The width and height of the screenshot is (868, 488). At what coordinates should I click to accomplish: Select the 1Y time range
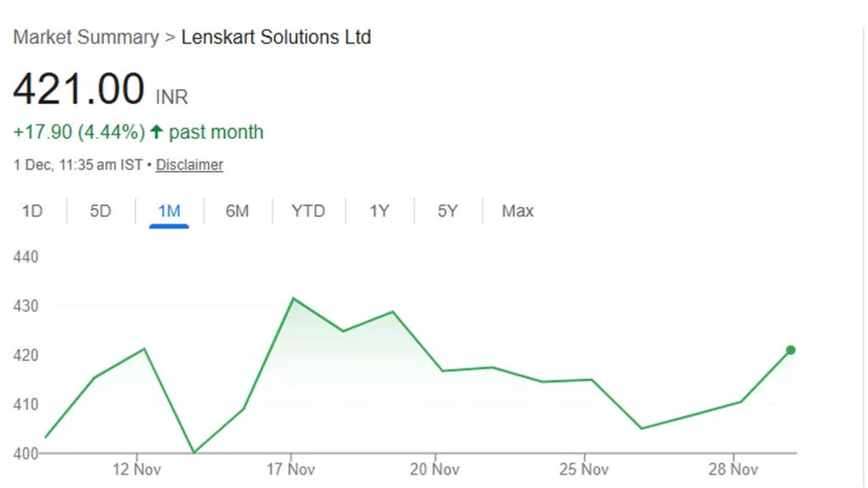click(379, 211)
